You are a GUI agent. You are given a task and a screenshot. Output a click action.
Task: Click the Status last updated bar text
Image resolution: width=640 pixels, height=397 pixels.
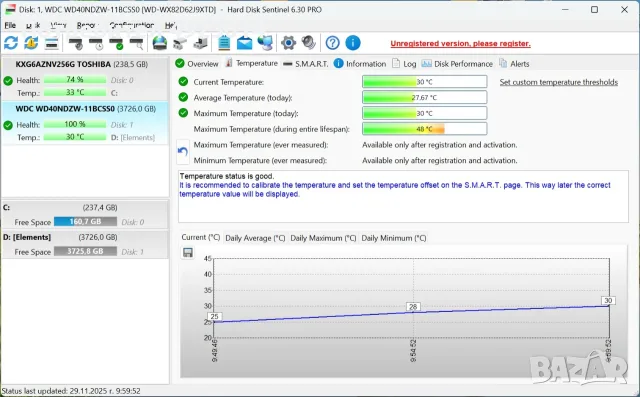[x=71, y=391]
